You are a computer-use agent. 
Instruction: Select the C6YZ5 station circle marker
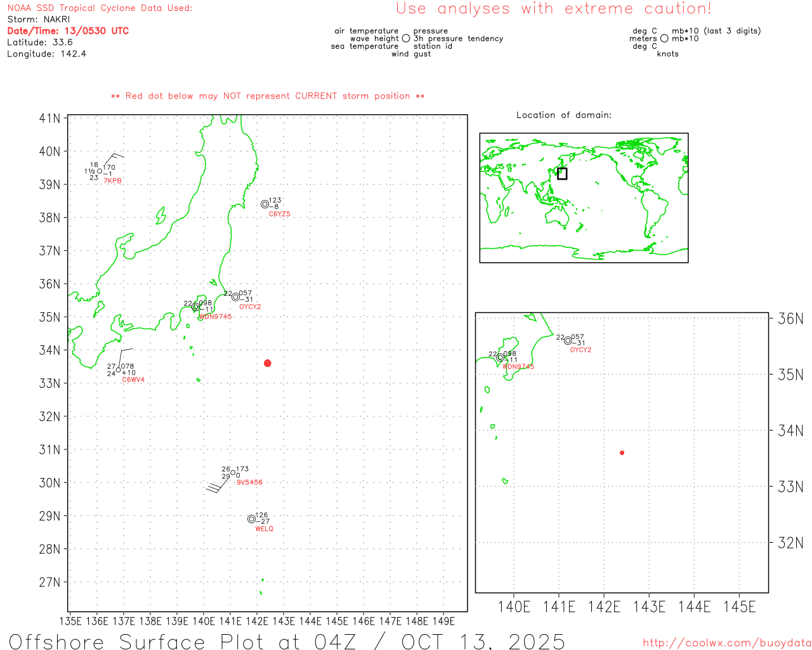265,204
